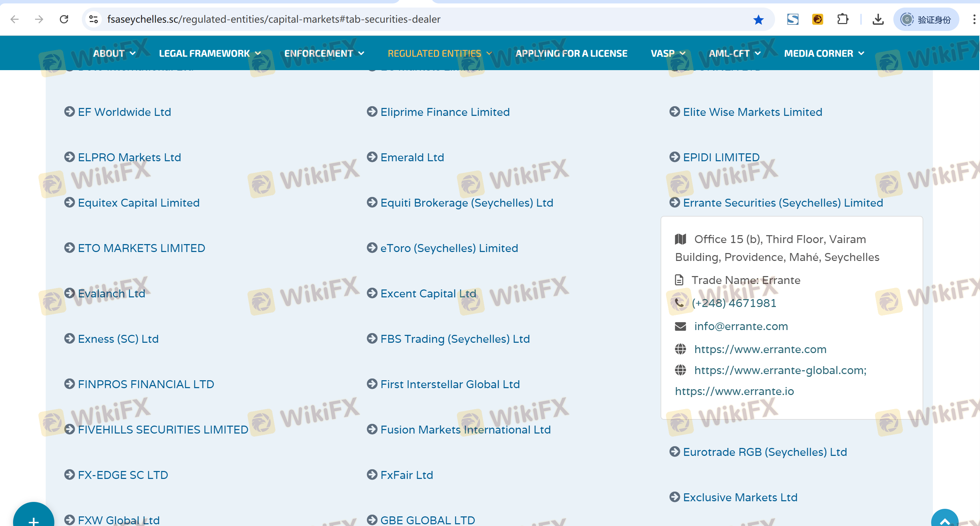Click the arrow icon beside Emerald Ltd
980x526 pixels.
tap(372, 157)
